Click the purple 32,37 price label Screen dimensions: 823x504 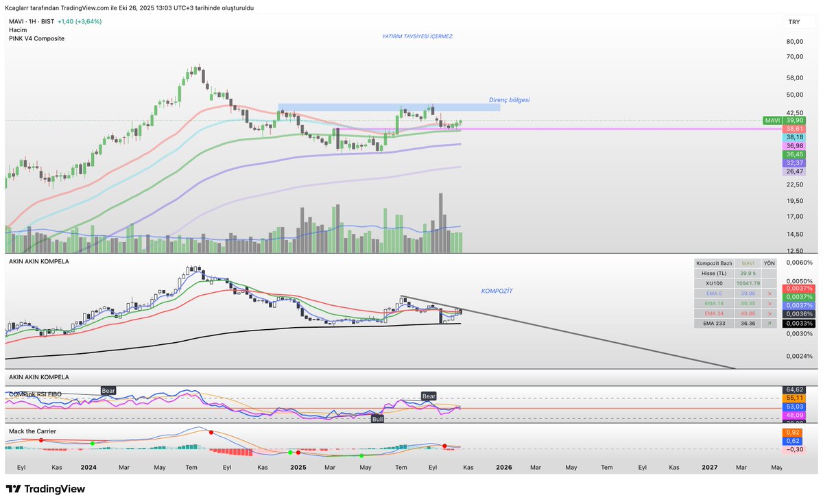pos(794,163)
